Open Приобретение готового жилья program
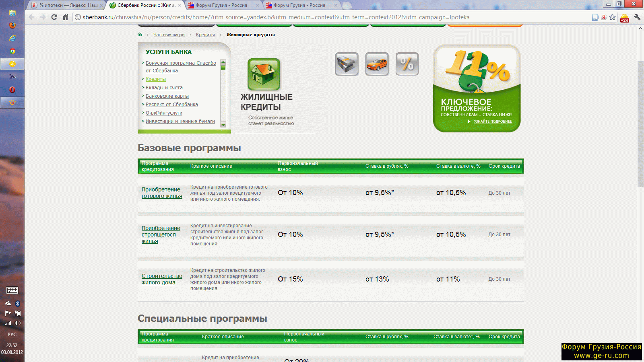The height and width of the screenshot is (362, 644). click(162, 193)
